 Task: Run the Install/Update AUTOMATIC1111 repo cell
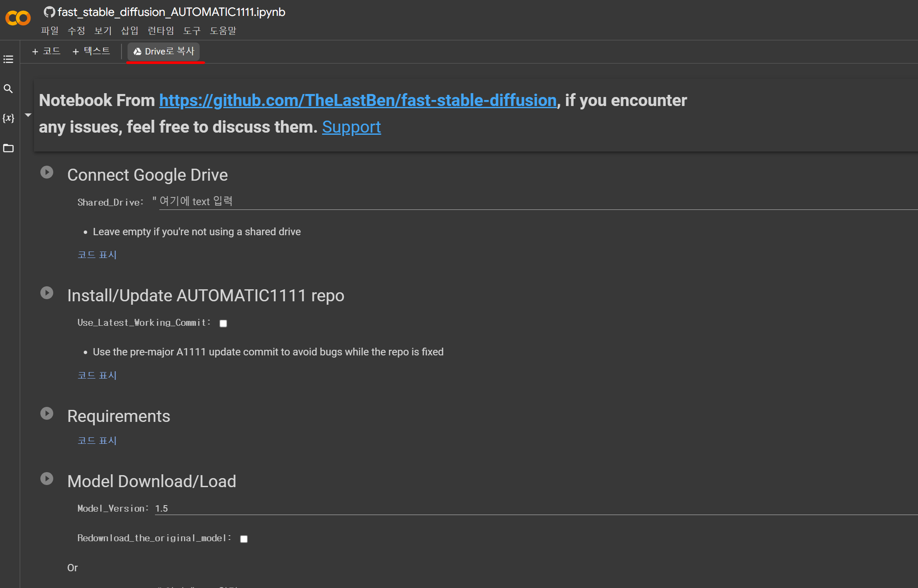pyautogui.click(x=47, y=293)
